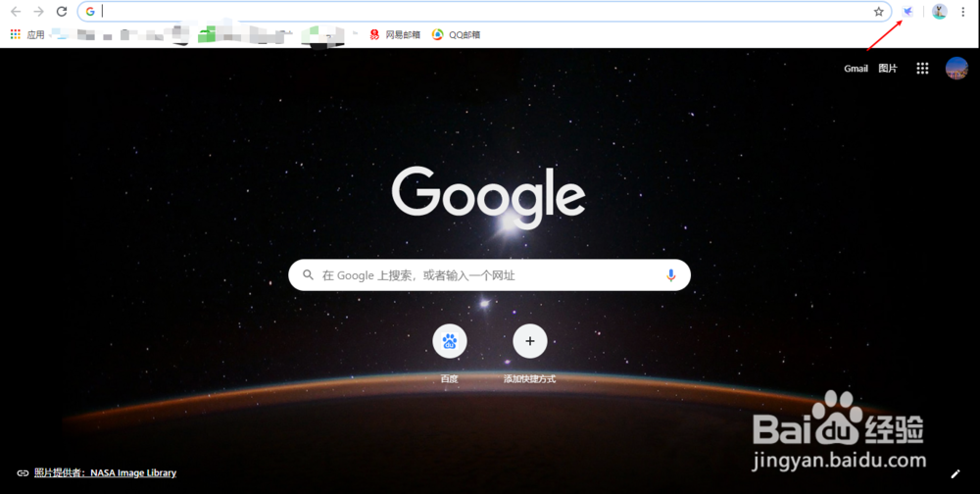Open the 图片 images link
Viewport: 980px width, 494px height.
click(x=888, y=69)
